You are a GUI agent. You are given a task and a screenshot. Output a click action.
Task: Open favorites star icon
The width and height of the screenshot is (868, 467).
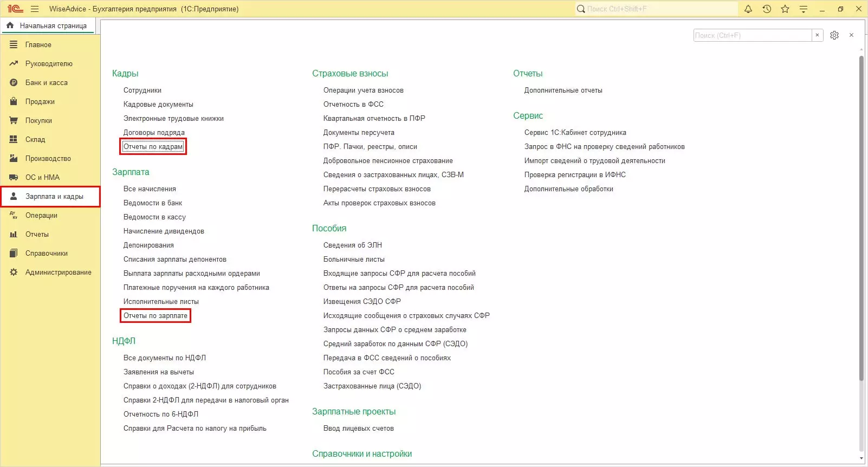[785, 9]
